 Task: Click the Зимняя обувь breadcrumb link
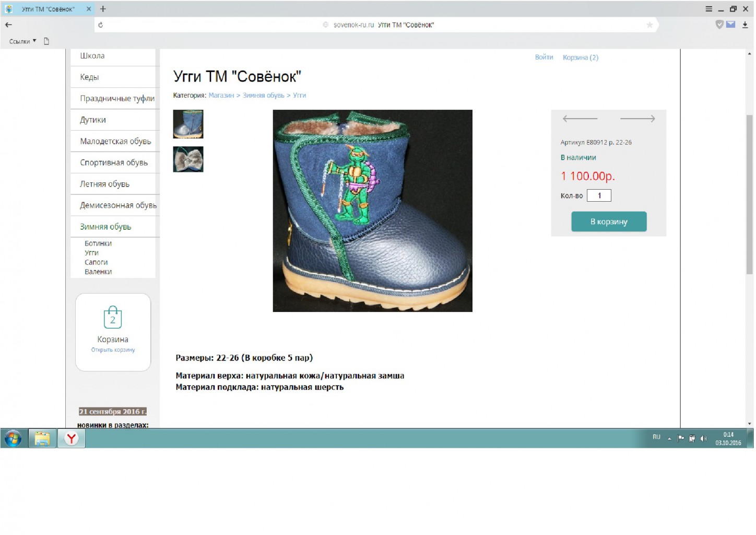[264, 96]
